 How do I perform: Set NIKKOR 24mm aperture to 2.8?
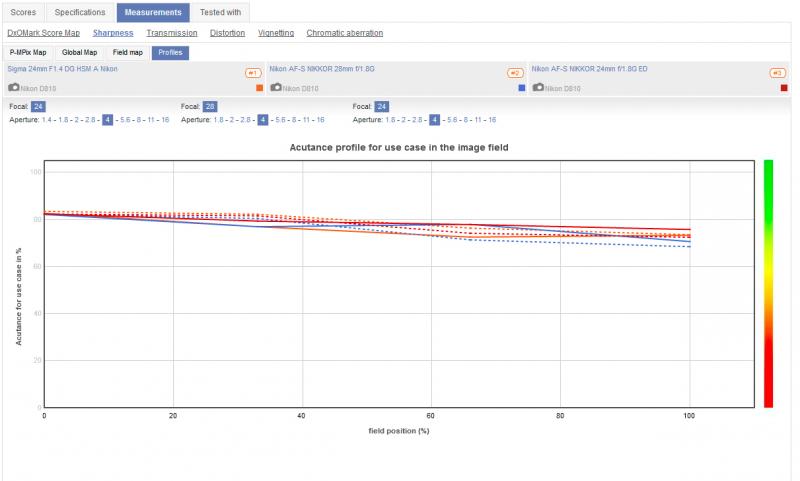pyautogui.click(x=417, y=120)
